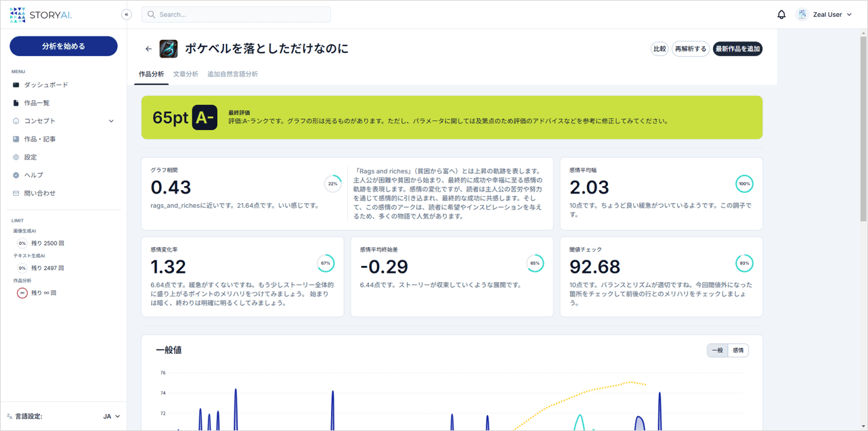Click the 残り 2500 回 text
868x431 pixels.
(x=47, y=243)
